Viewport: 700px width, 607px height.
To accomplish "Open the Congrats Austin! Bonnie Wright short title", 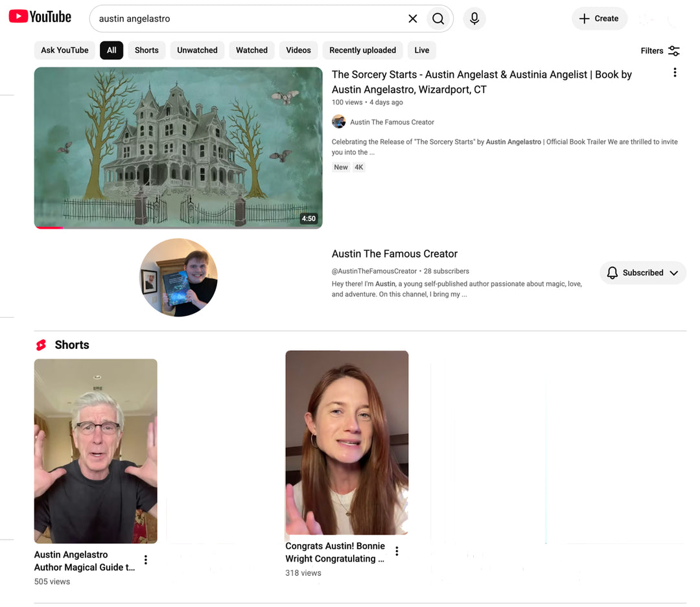I will [x=335, y=553].
